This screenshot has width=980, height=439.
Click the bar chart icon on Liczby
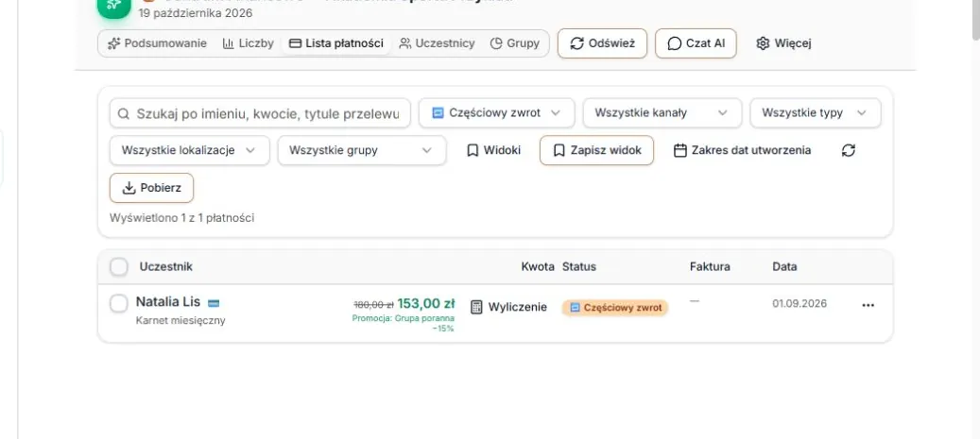[228, 43]
